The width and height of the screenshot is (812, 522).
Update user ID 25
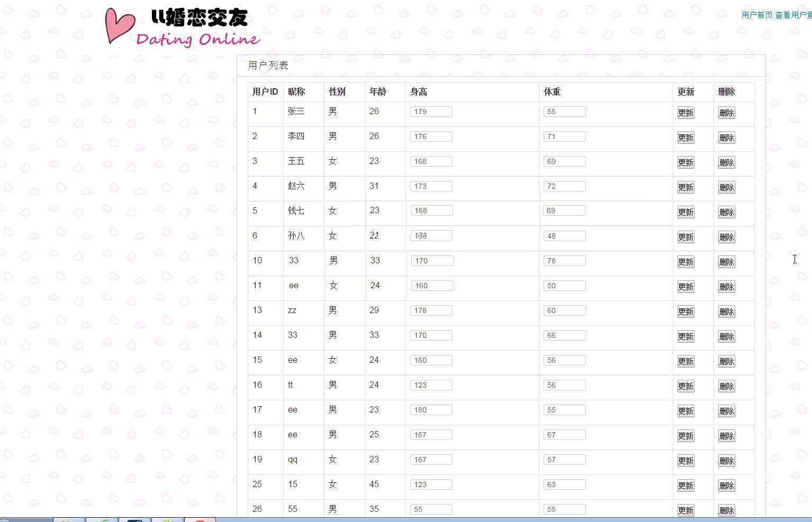coord(685,486)
